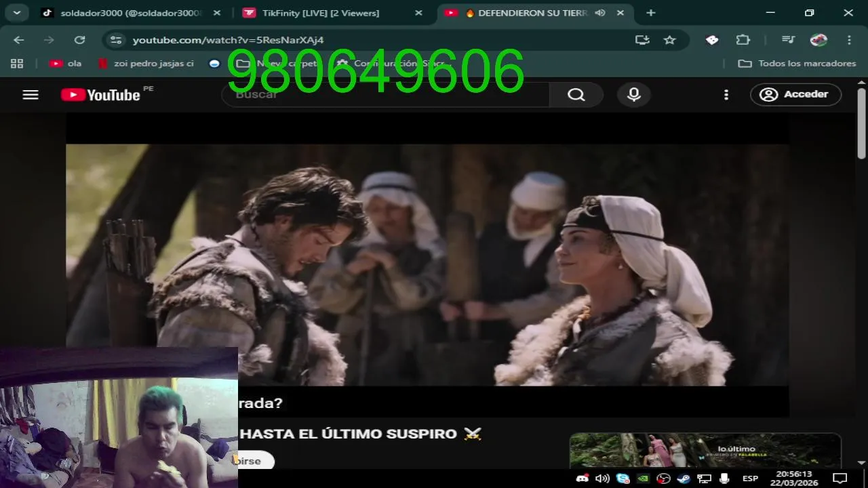This screenshot has width=868, height=488.
Task: Open the YouTube guide hamburger menu
Action: click(x=31, y=95)
